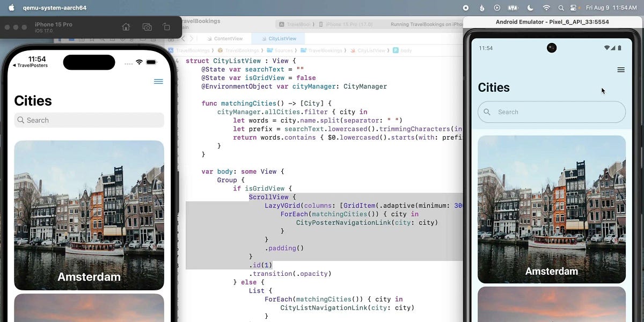Tap the Search field in the Android app
Viewport: 644px width, 322px height.
click(x=552, y=112)
